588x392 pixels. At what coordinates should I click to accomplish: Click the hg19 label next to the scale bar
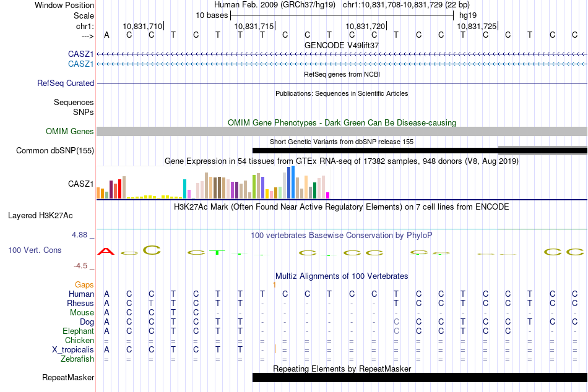click(468, 15)
